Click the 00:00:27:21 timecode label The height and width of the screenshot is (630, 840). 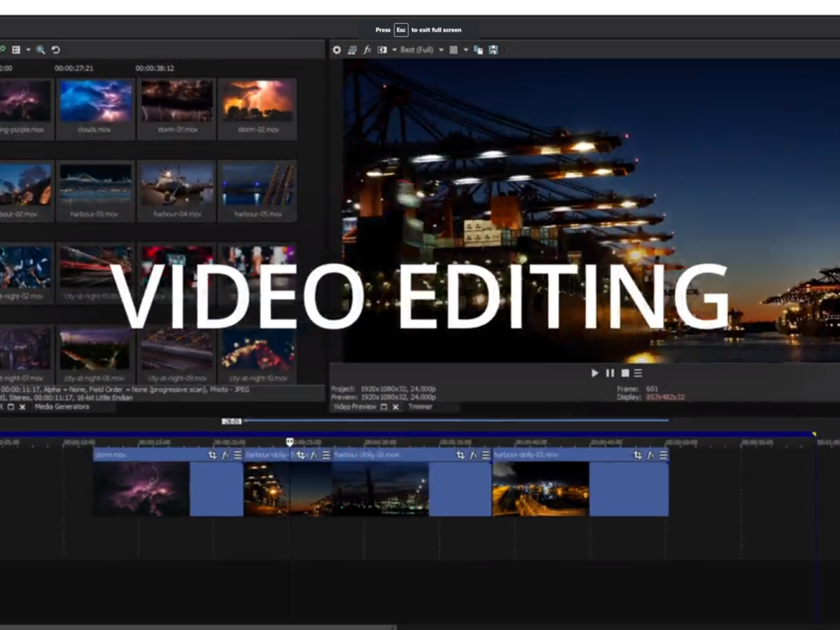point(74,69)
